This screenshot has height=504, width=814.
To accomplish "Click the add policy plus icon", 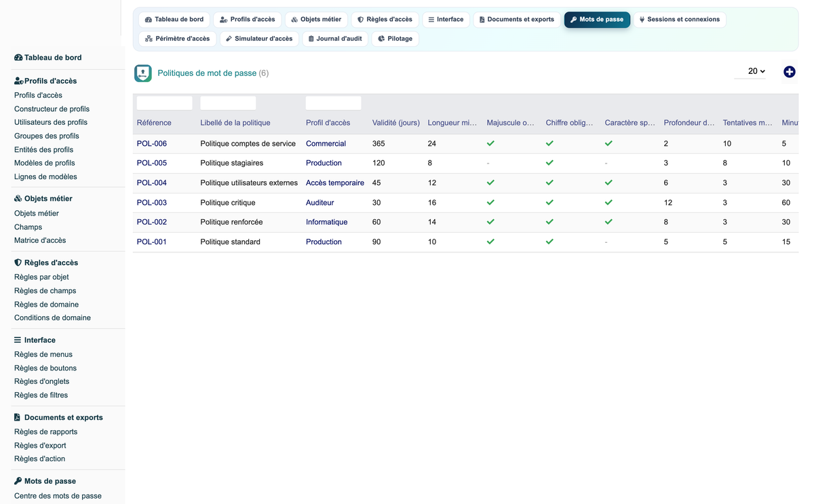I will coord(789,72).
